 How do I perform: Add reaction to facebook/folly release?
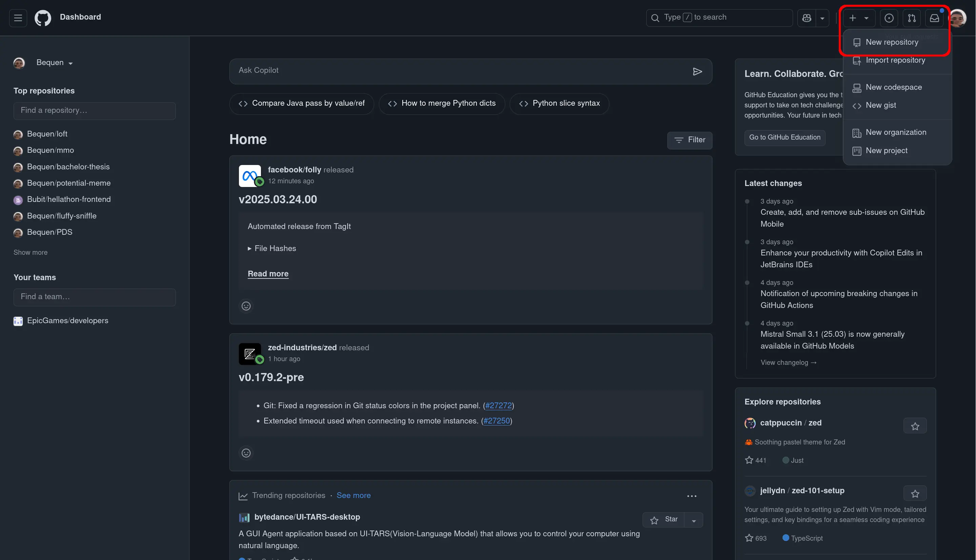click(246, 306)
